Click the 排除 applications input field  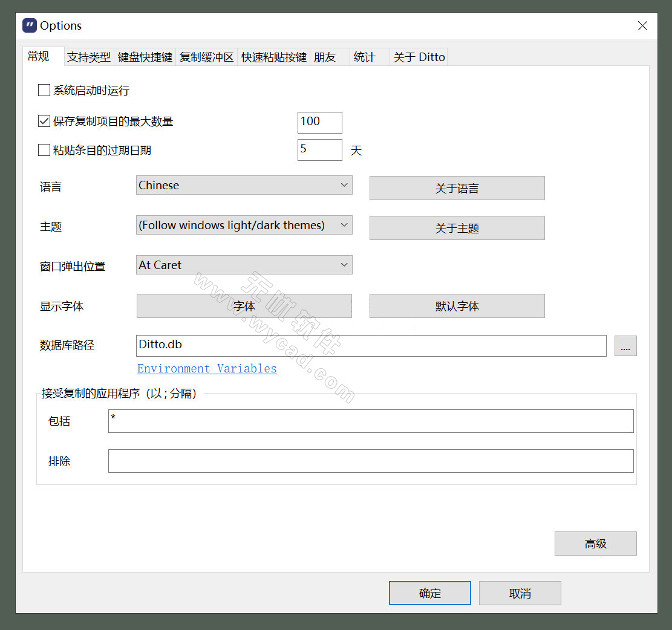point(371,461)
